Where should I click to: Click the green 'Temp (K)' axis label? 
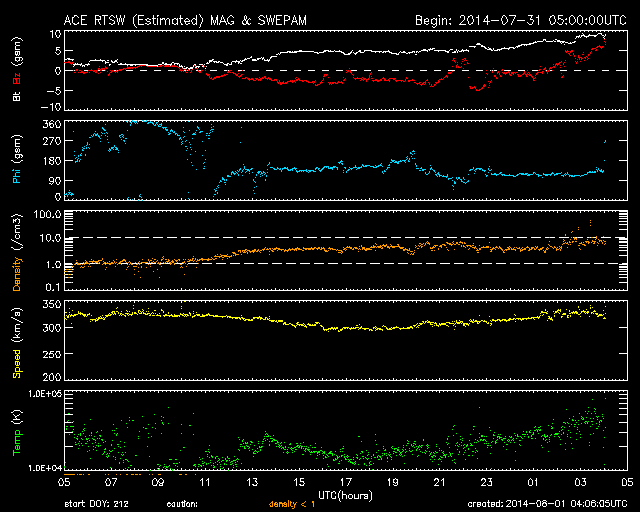[x=17, y=432]
